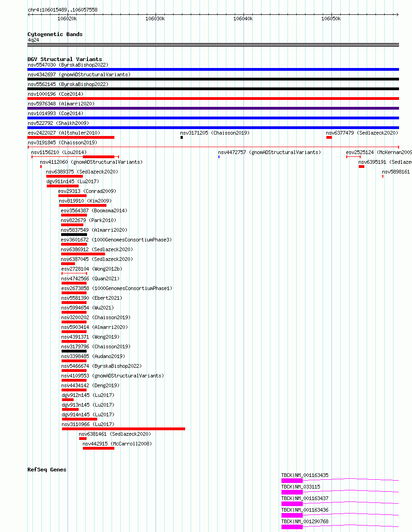Open nsv5837549 (Almarri2020) variant
The width and height of the screenshot is (412, 532).
click(94, 230)
